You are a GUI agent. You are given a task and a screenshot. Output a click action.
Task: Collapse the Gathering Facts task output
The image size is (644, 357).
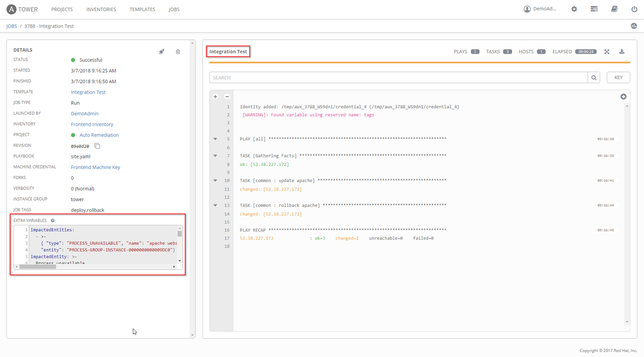pos(215,155)
